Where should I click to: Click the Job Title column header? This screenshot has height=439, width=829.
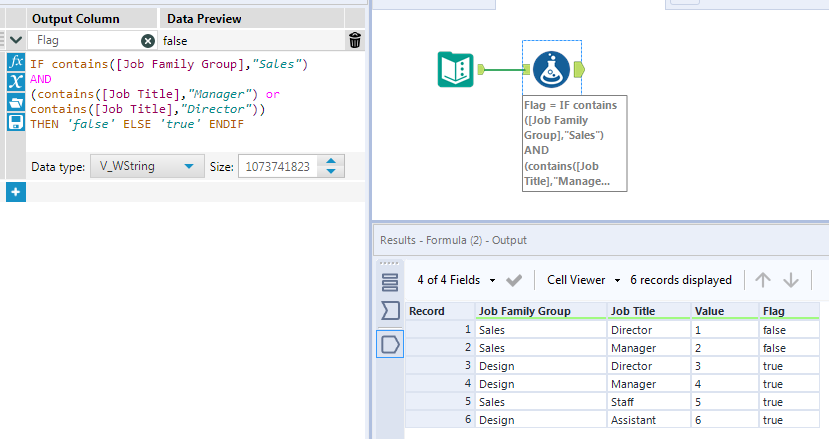pos(649,311)
